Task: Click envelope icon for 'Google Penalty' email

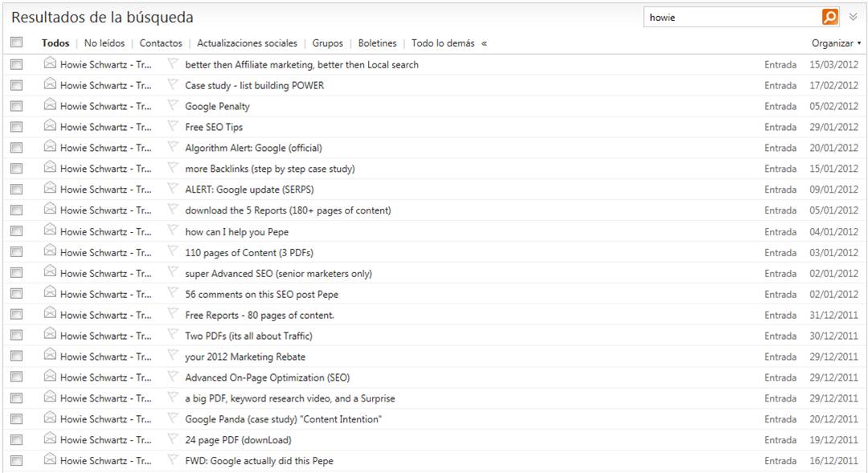Action: (x=50, y=104)
